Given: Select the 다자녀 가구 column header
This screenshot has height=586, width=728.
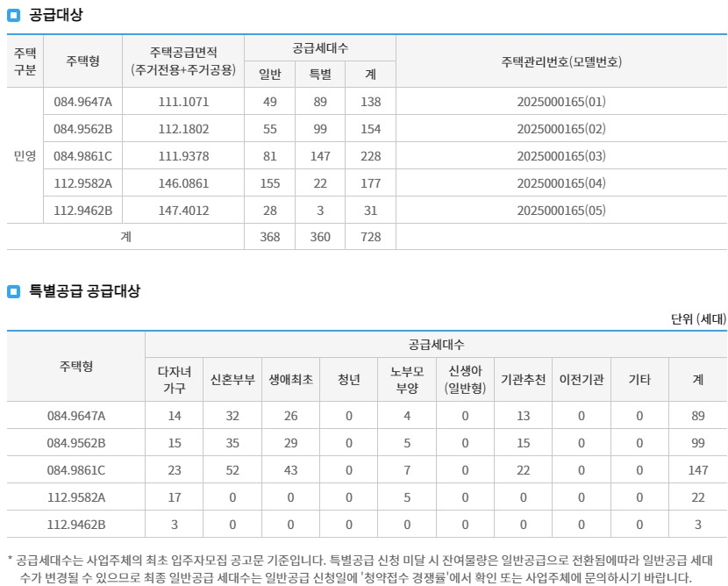Looking at the screenshot, I should pos(175,376).
